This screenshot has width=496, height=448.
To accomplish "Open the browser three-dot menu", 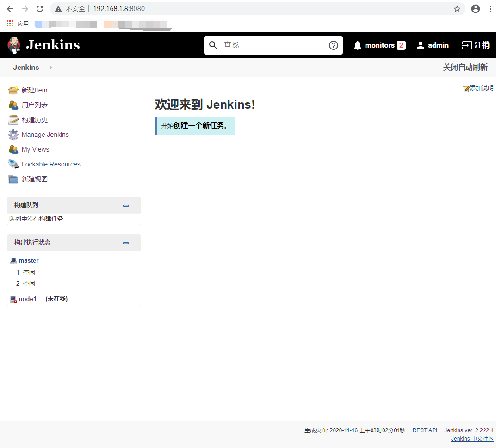I will [x=490, y=9].
